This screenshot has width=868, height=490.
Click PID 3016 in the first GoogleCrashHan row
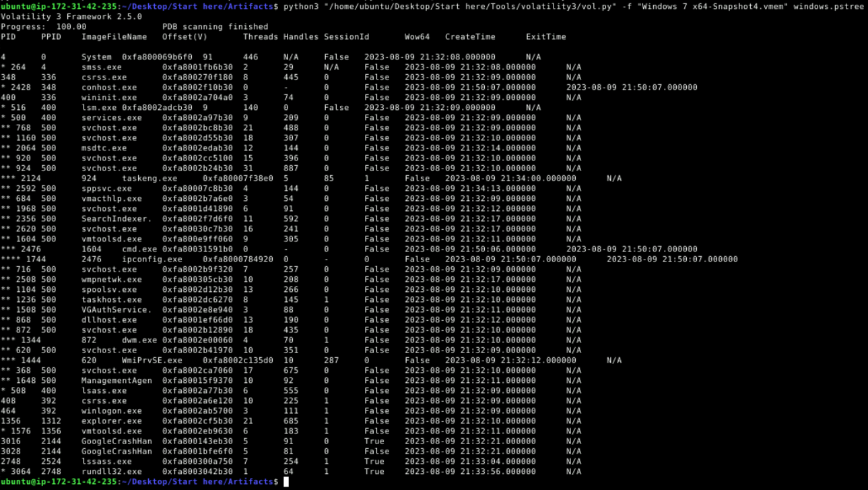(11, 441)
